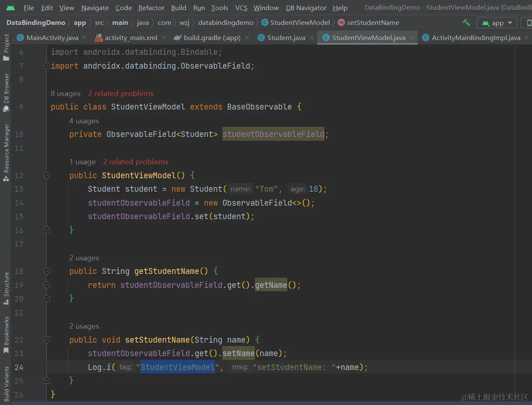Open the Resource Manager tool window
532x405 pixels.
6,153
